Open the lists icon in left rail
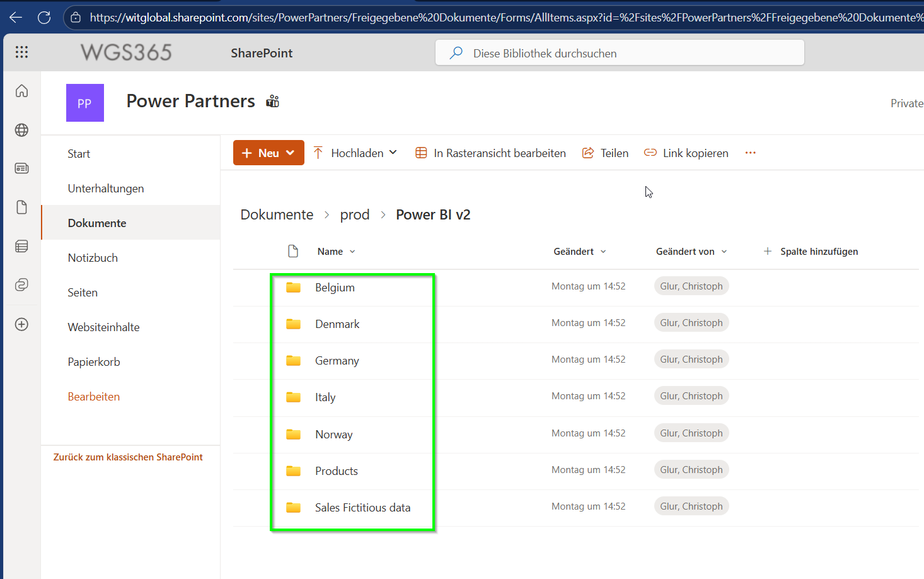924x579 pixels. tap(21, 246)
